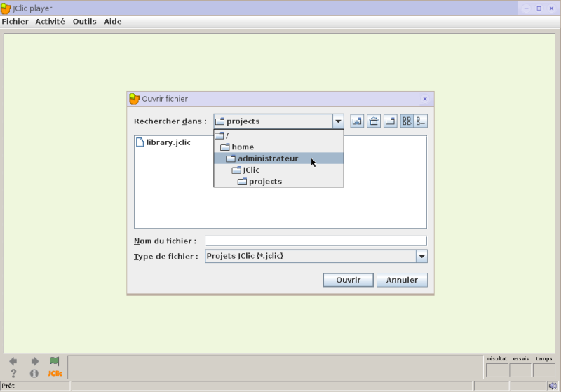Open the Outils menu
This screenshot has width=561, height=392.
point(84,22)
